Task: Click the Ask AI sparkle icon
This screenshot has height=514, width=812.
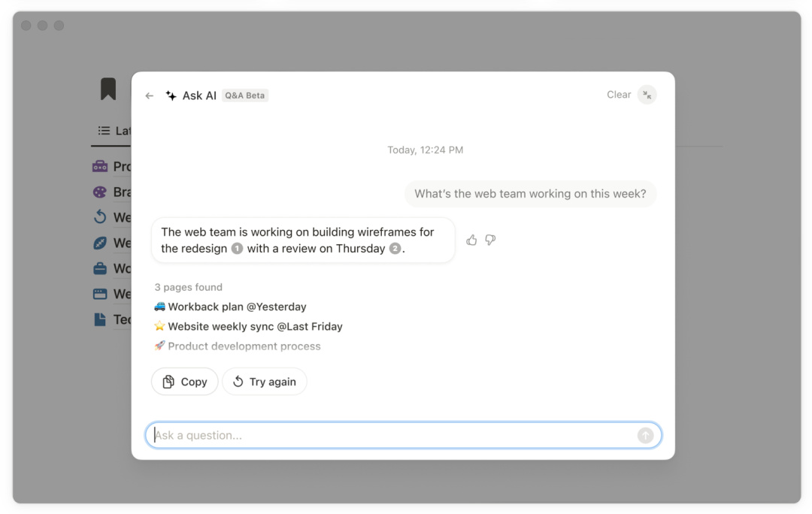Action: (x=171, y=95)
